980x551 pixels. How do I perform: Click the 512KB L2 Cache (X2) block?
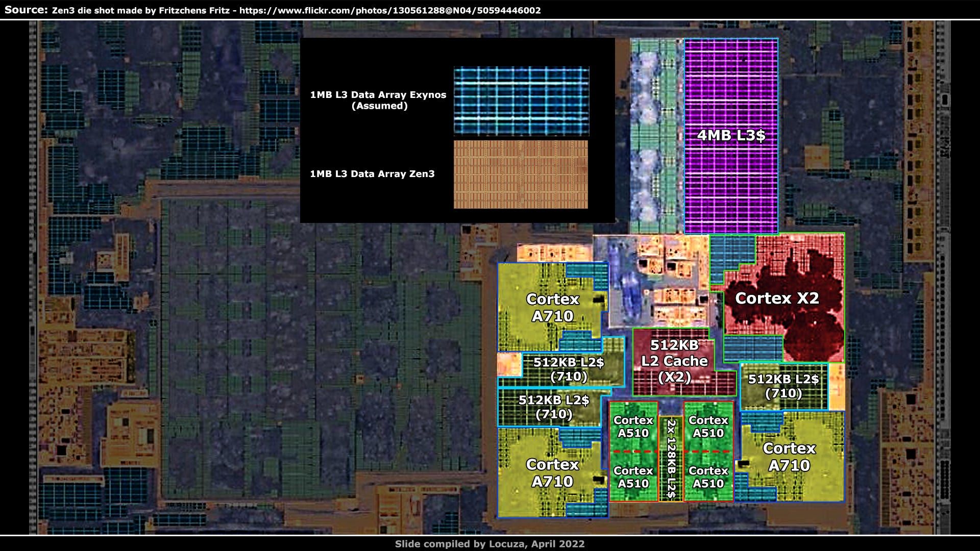click(674, 361)
